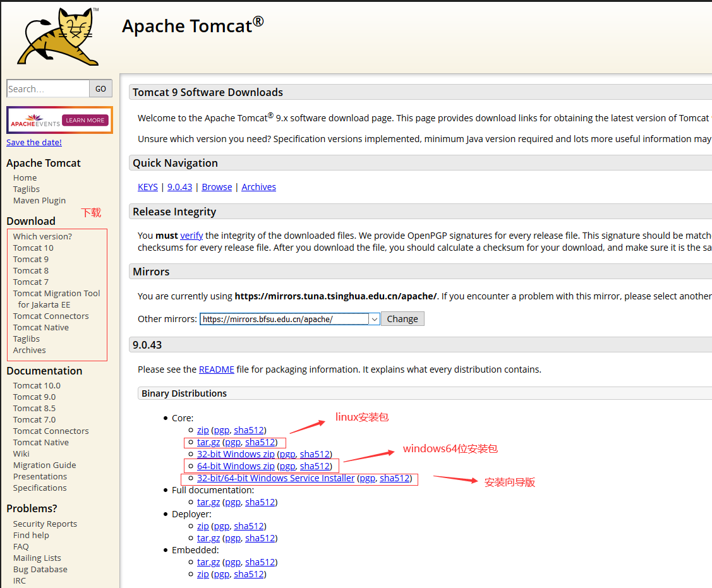Open Presentations link
This screenshot has width=712, height=588.
pyautogui.click(x=40, y=476)
